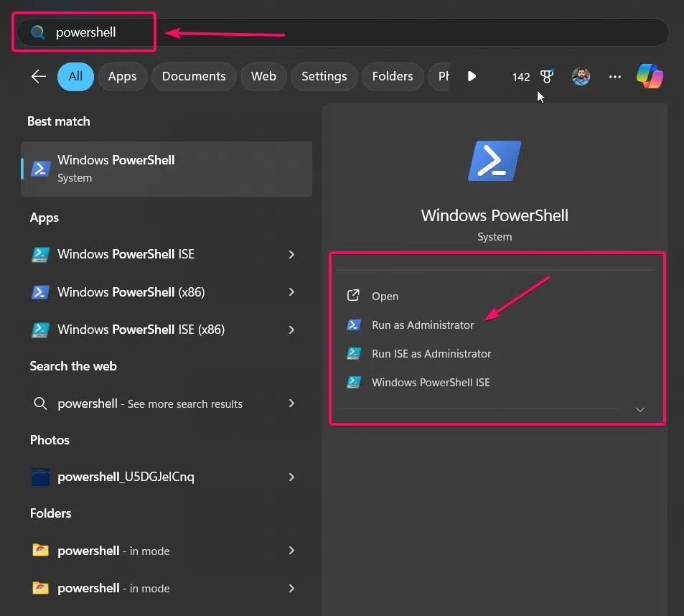Click the Open external-link icon
684x616 pixels.
[353, 296]
